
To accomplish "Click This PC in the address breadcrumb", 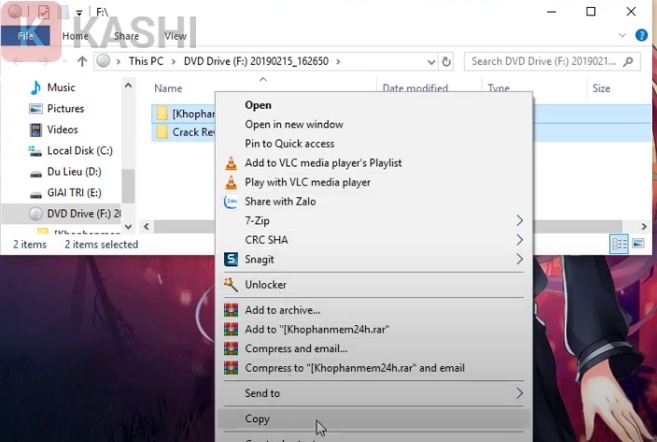I will (146, 62).
